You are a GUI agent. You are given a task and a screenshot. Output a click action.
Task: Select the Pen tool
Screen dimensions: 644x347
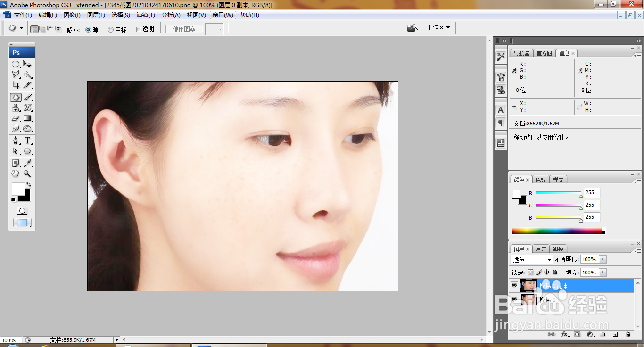pyautogui.click(x=16, y=141)
